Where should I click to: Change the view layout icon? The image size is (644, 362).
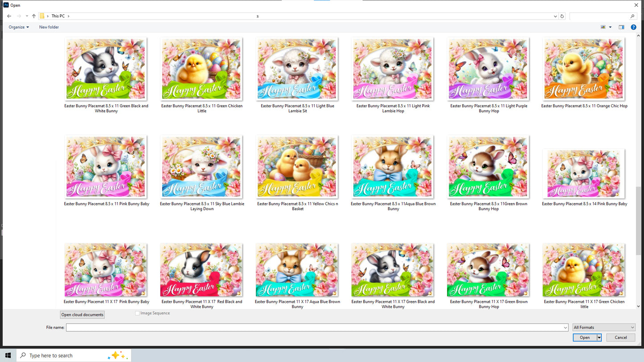603,27
